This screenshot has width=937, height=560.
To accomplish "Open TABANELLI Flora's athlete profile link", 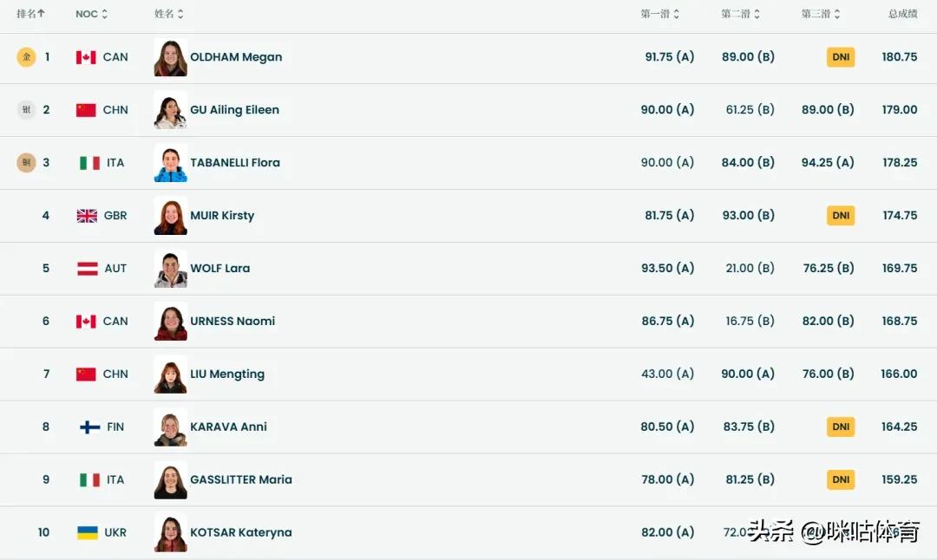I will [235, 163].
